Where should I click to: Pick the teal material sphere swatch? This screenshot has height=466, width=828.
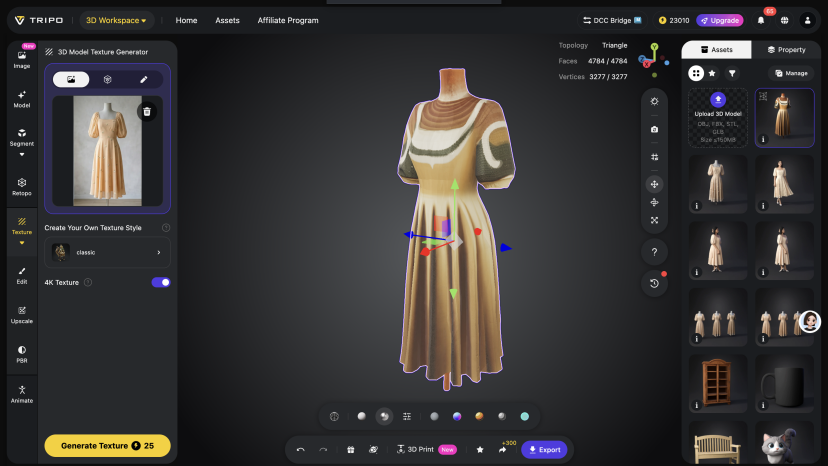[x=524, y=416]
